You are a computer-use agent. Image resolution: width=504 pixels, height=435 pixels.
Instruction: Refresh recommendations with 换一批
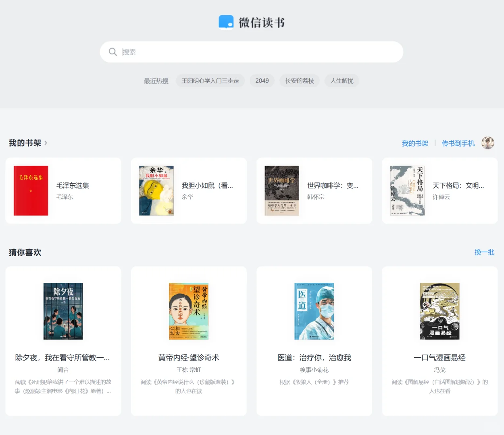(x=484, y=252)
